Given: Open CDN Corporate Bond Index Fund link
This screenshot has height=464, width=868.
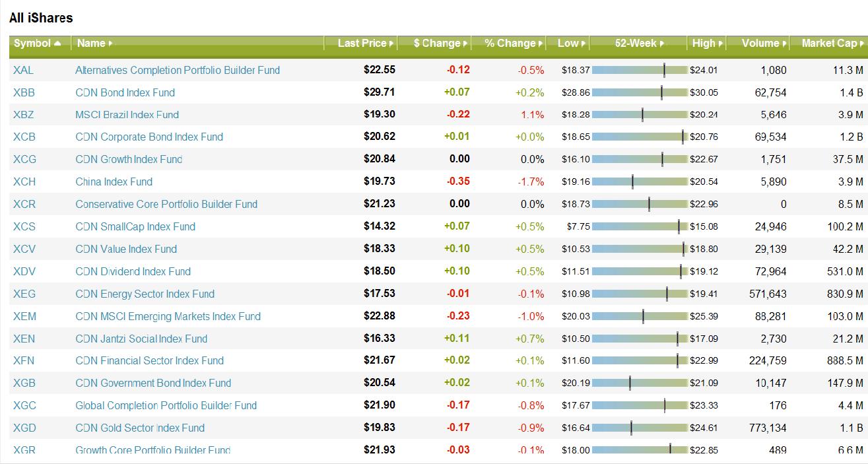Looking at the screenshot, I should point(149,137).
